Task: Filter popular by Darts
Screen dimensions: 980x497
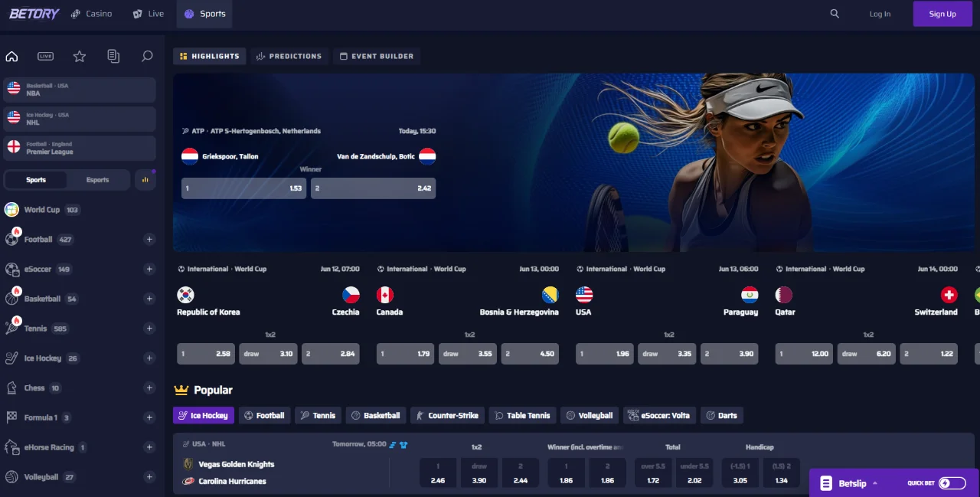Action: pos(722,415)
